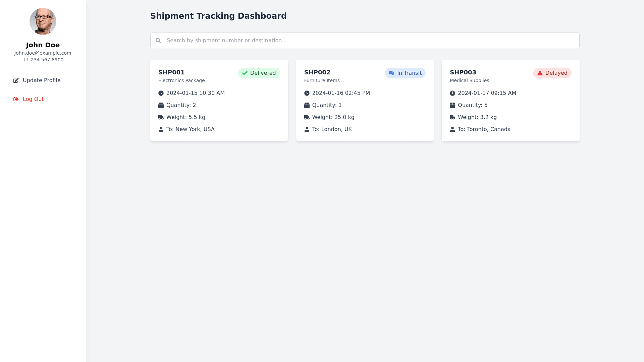Click the warning triangle in Delayed badge
The image size is (644, 362).
(x=540, y=73)
